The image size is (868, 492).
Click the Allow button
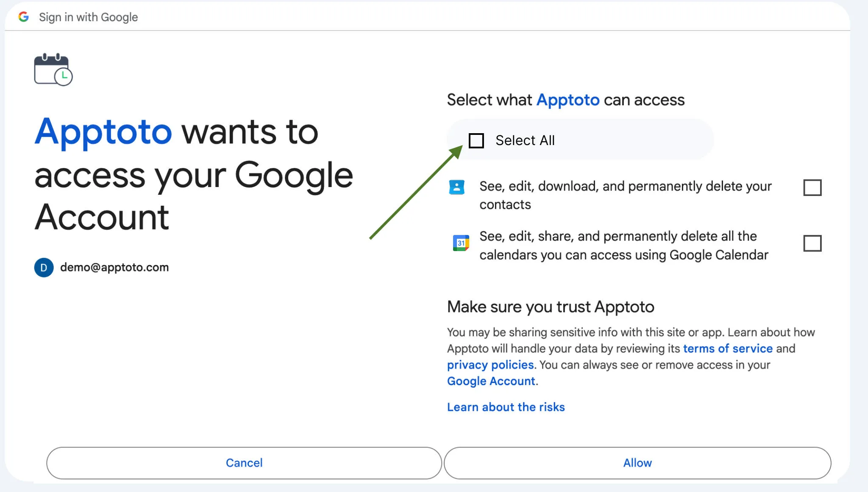click(637, 463)
